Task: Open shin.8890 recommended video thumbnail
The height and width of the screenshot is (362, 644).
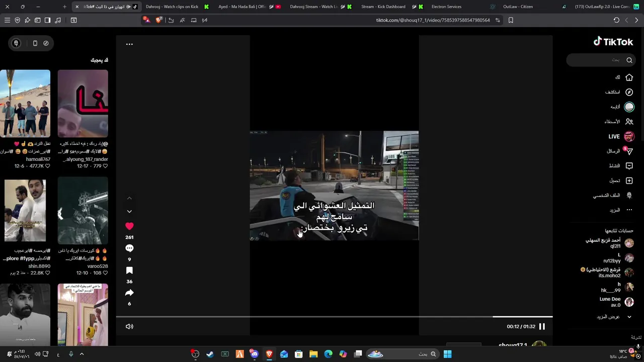Action: point(25,210)
